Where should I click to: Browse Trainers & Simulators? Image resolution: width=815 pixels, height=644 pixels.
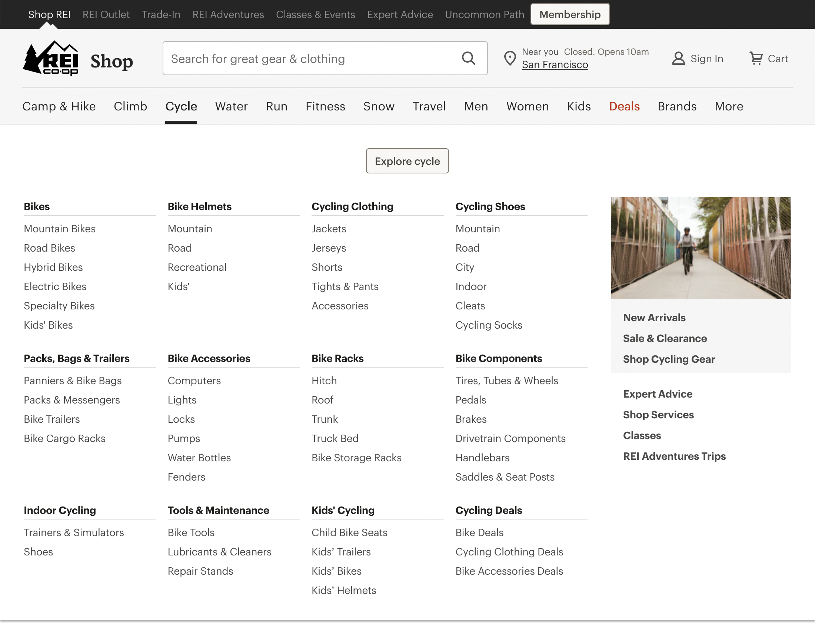pyautogui.click(x=74, y=532)
